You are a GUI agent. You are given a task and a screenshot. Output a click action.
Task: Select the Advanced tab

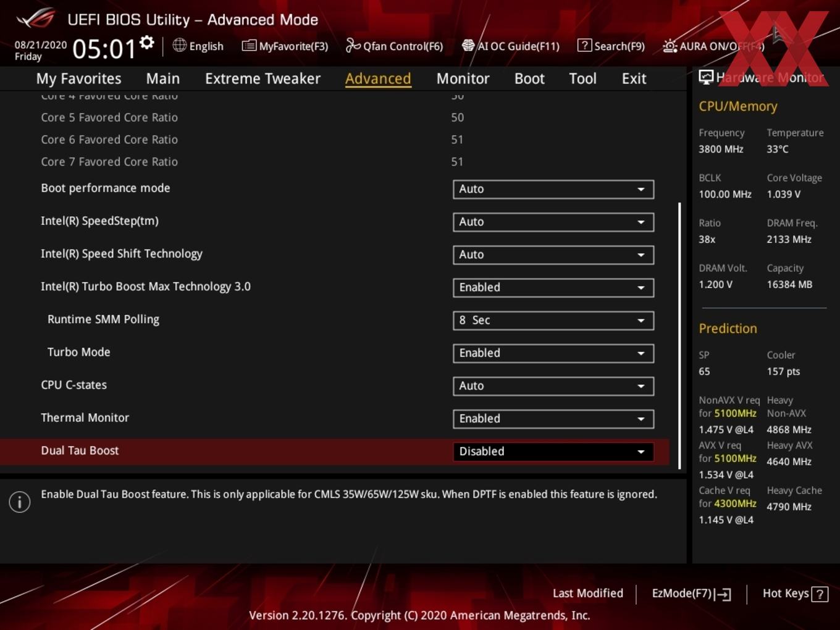coord(378,78)
